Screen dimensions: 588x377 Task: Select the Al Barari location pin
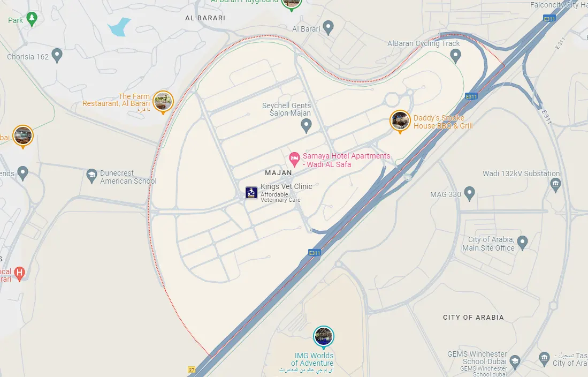click(x=329, y=27)
